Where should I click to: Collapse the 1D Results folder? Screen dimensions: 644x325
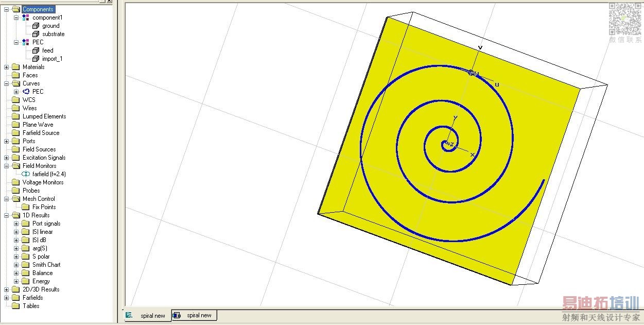(x=6, y=215)
